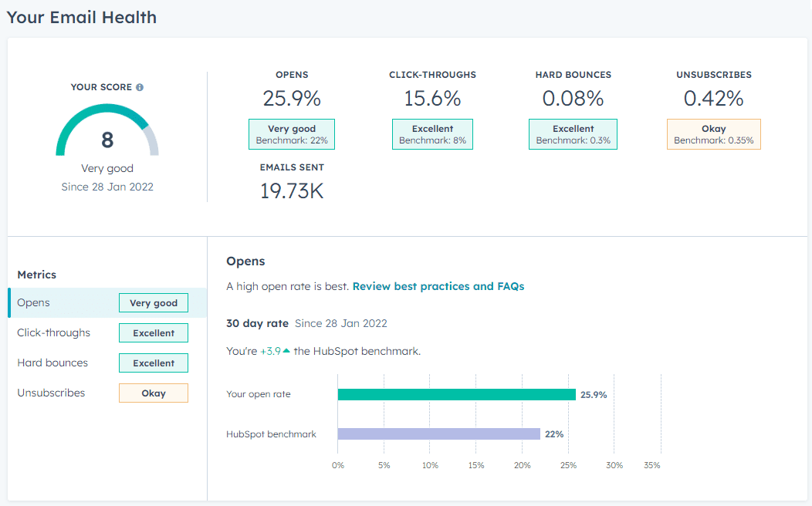
Task: Click the green up-arrow benchmark indicator
Action: tap(286, 351)
